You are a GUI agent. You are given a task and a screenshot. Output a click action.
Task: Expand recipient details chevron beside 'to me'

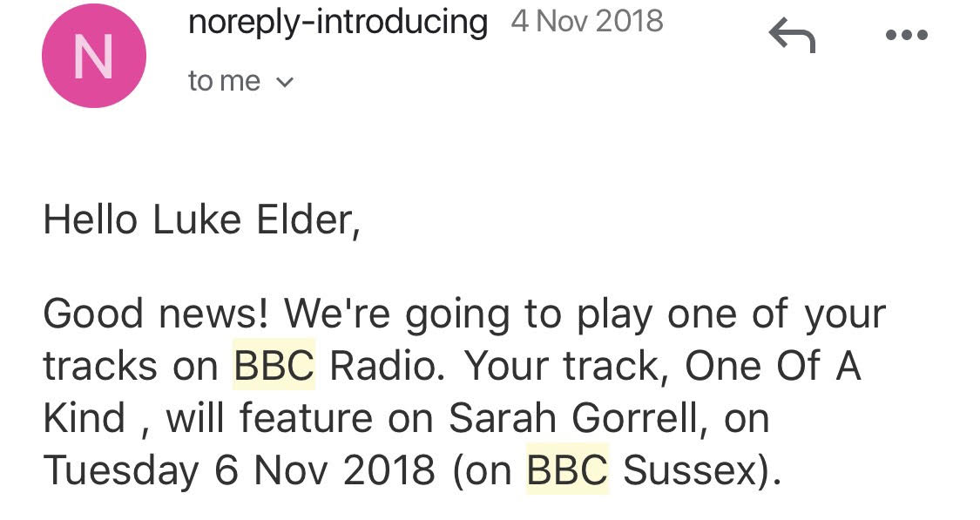pyautogui.click(x=285, y=83)
